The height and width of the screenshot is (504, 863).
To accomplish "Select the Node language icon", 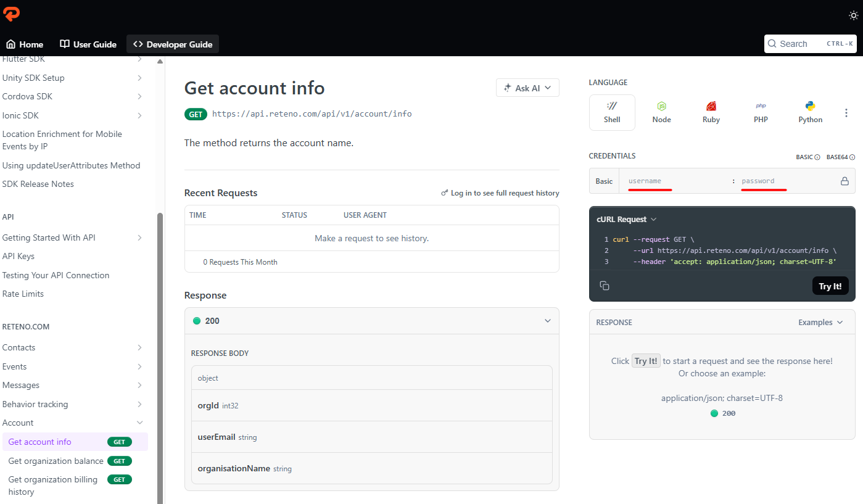I will pos(661,112).
